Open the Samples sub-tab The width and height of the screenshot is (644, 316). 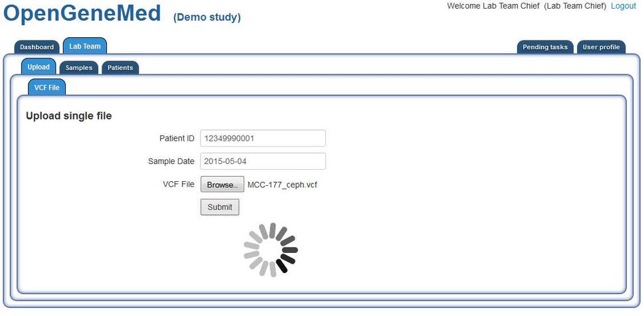pos(79,68)
